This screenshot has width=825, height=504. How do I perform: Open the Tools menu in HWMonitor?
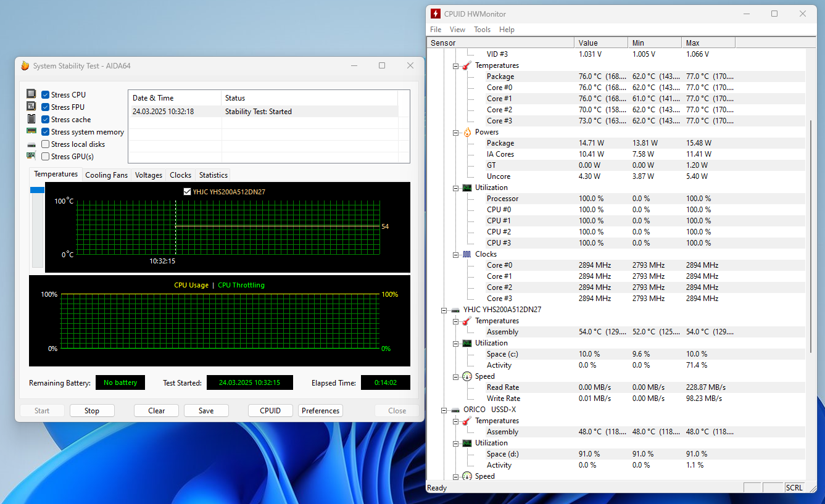tap(482, 30)
